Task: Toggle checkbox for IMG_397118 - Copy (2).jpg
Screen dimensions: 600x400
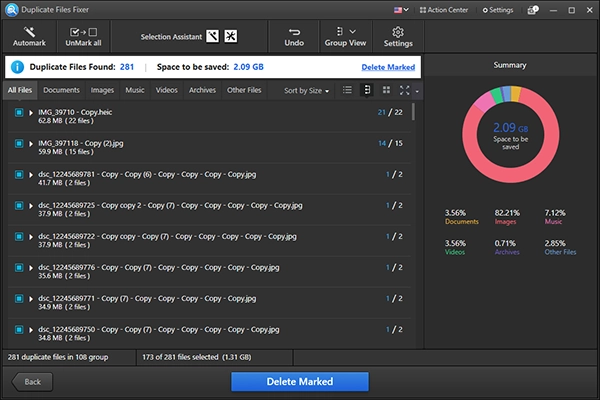Action: point(19,143)
